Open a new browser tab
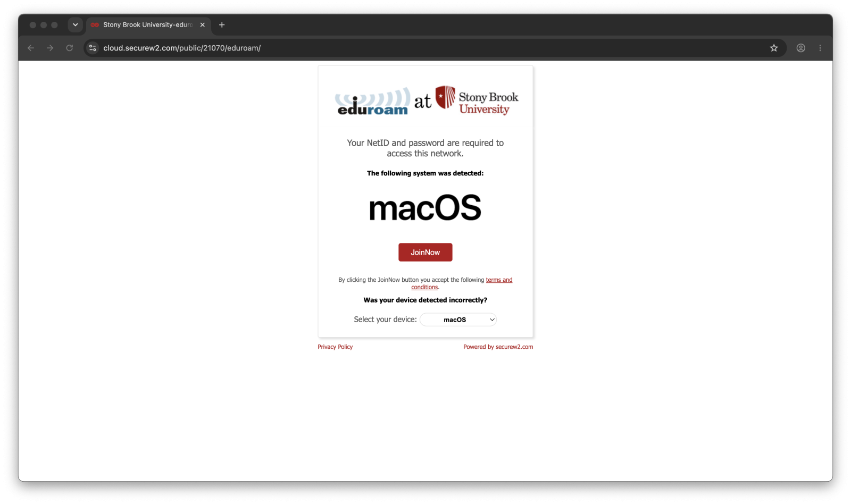851x504 pixels. pyautogui.click(x=222, y=25)
